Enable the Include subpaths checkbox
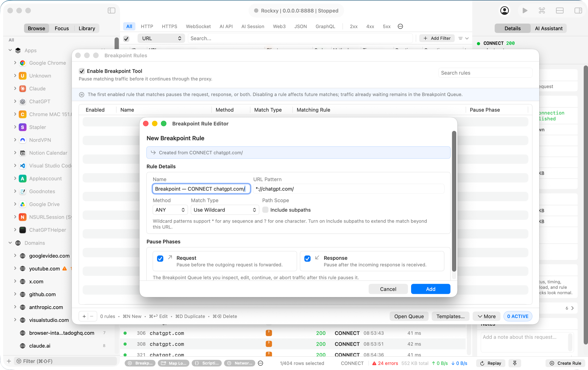The image size is (588, 370). point(265,210)
